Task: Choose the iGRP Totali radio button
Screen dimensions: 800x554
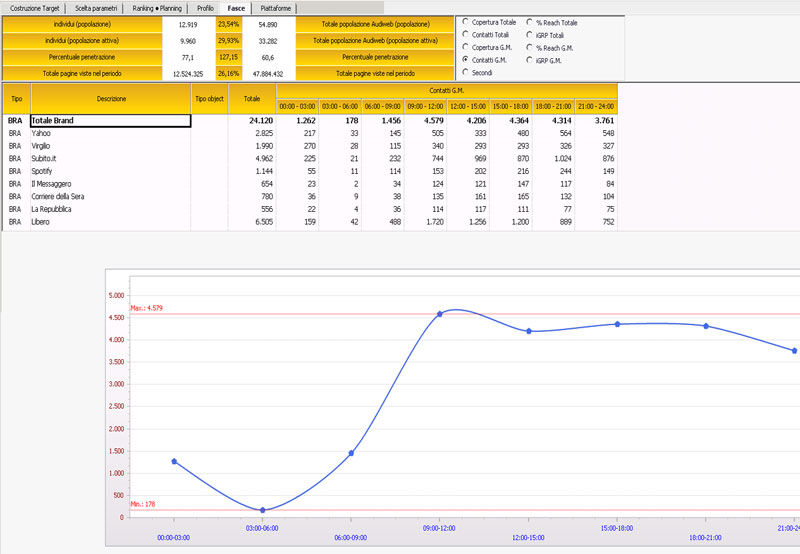Action: [530, 34]
